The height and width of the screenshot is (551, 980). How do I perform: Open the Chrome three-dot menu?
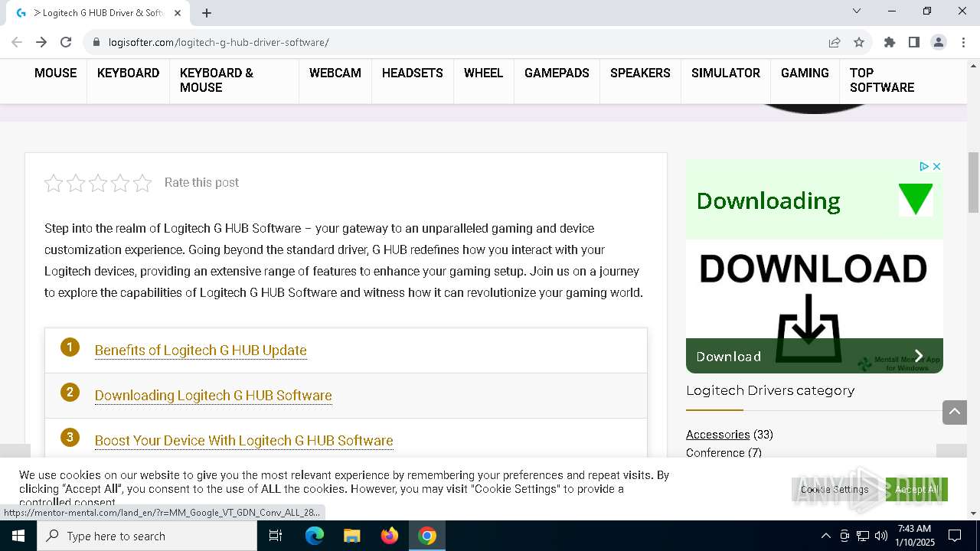pos(963,42)
